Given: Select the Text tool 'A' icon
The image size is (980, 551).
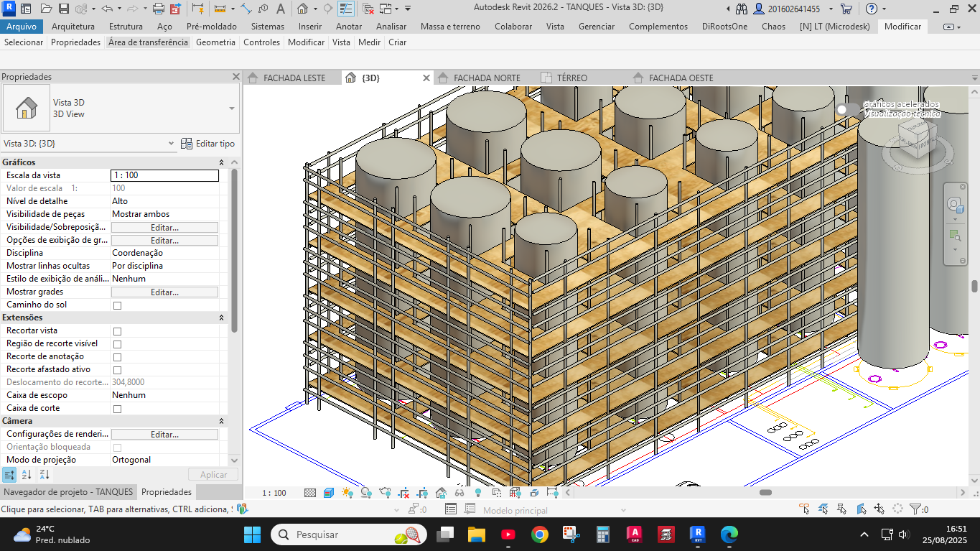Looking at the screenshot, I should click(281, 9).
